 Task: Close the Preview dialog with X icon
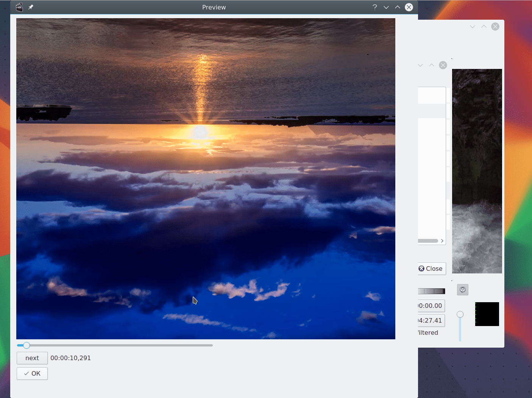pos(409,7)
